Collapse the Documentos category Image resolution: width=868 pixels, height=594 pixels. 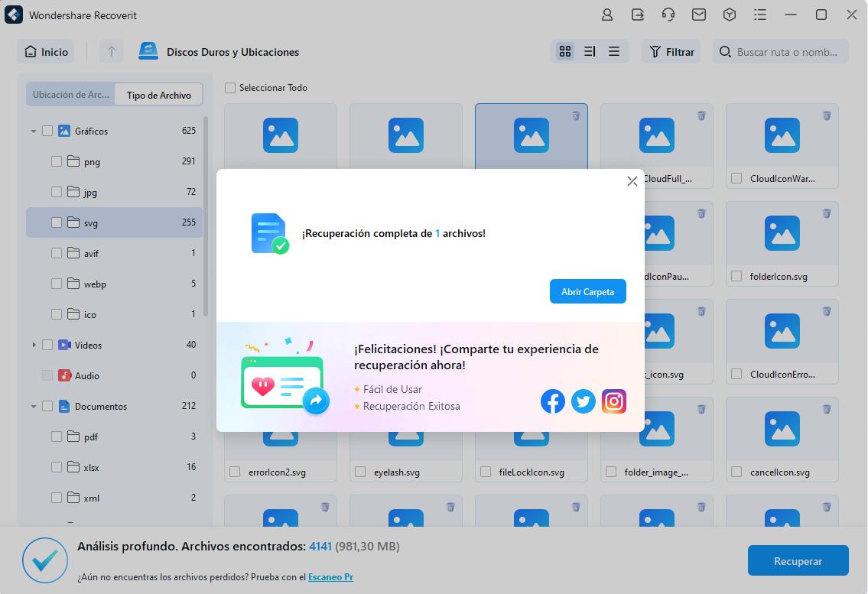coord(34,406)
